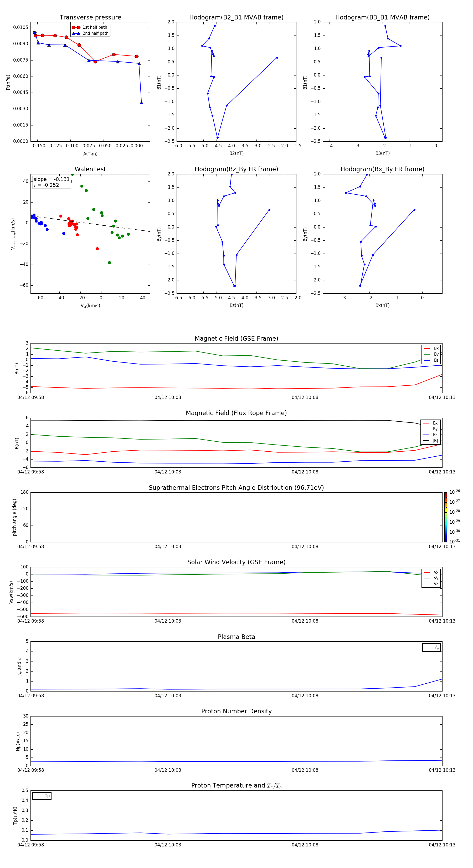Viewport: 473px width, 868px height.
Task: Click the 'Pt(nPa)' axis label
Action: click(8, 82)
